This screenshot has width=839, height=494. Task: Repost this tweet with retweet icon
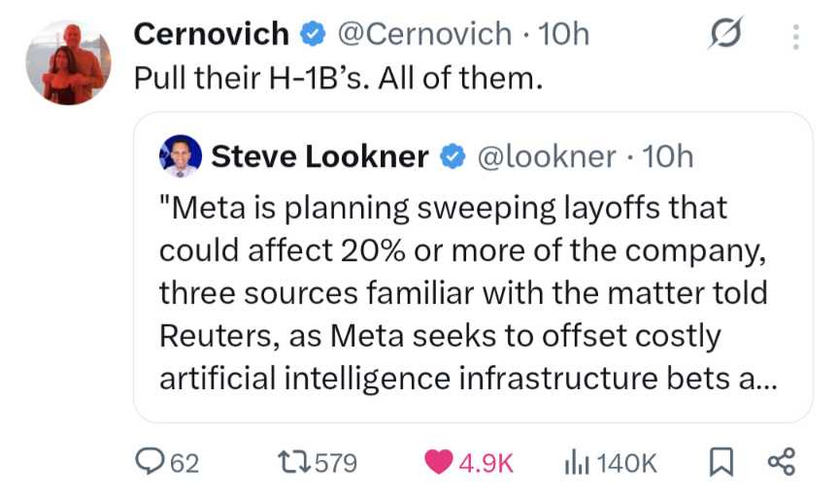coord(296,462)
